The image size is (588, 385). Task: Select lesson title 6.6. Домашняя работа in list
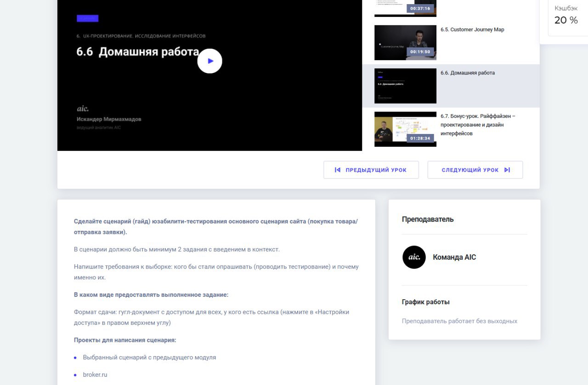(468, 73)
